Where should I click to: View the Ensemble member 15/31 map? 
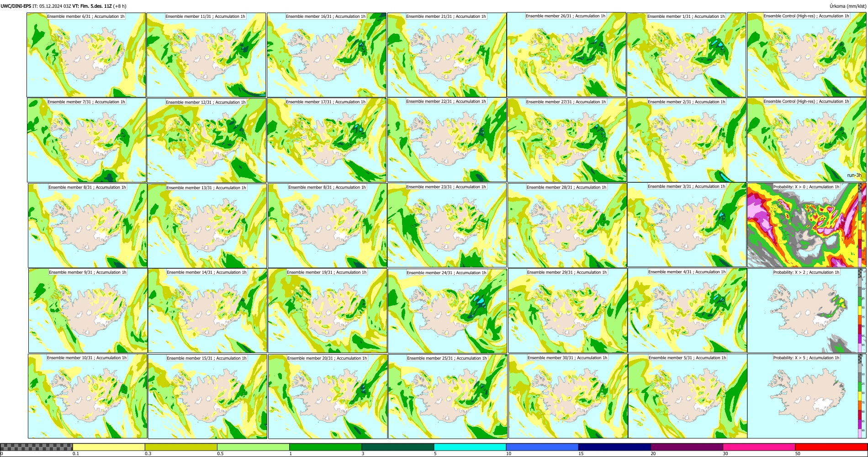(x=207, y=397)
